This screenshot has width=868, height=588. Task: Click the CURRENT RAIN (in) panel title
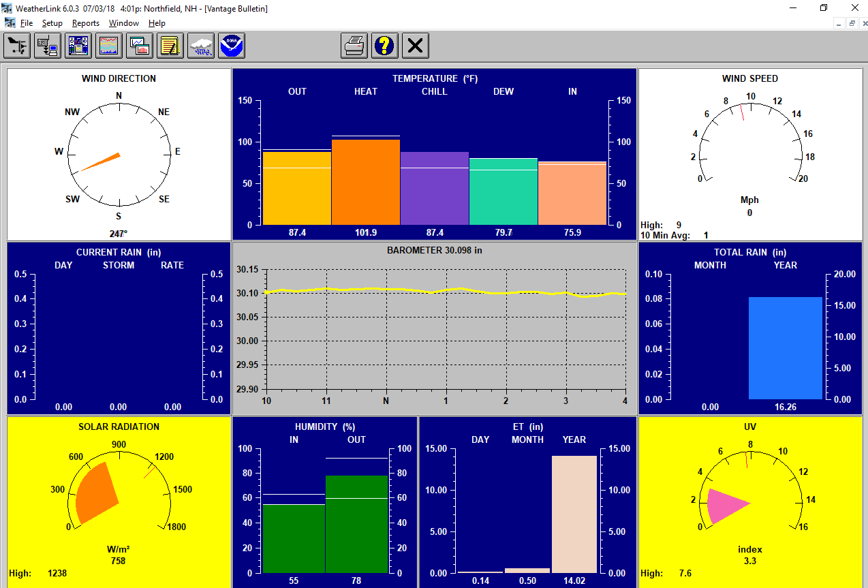click(119, 252)
